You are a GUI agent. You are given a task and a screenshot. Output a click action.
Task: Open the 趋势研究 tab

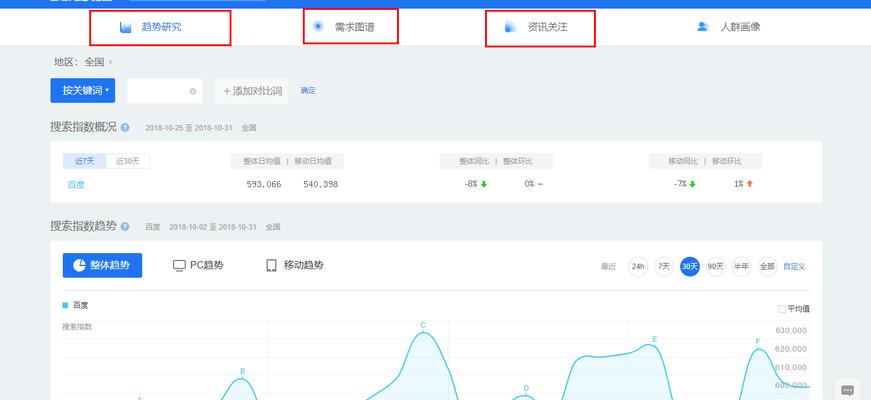pos(160,27)
